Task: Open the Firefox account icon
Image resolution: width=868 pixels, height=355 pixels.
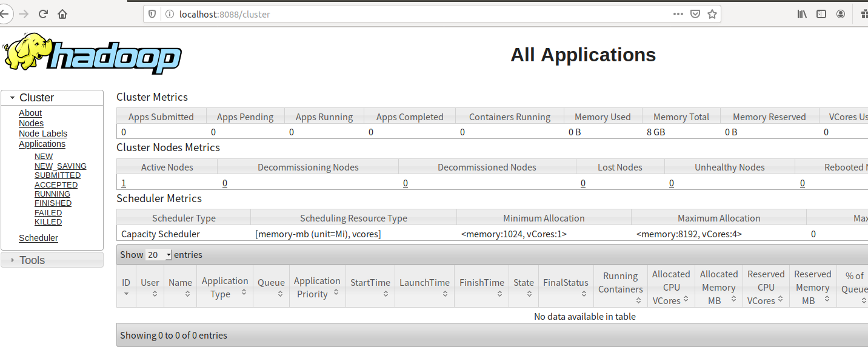Action: click(x=841, y=14)
